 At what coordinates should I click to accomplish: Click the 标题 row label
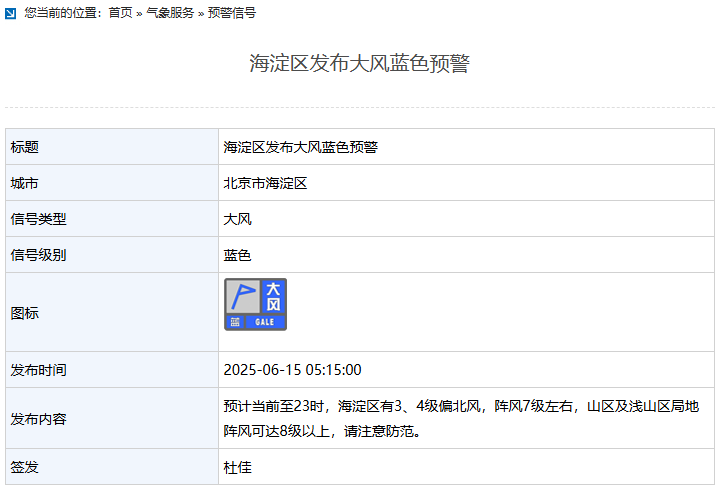click(x=25, y=147)
